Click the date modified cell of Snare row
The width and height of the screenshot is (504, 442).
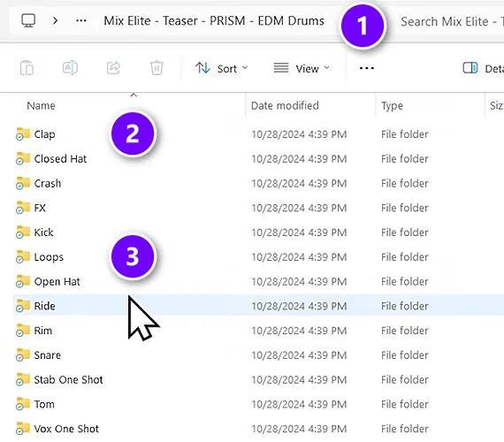[299, 355]
